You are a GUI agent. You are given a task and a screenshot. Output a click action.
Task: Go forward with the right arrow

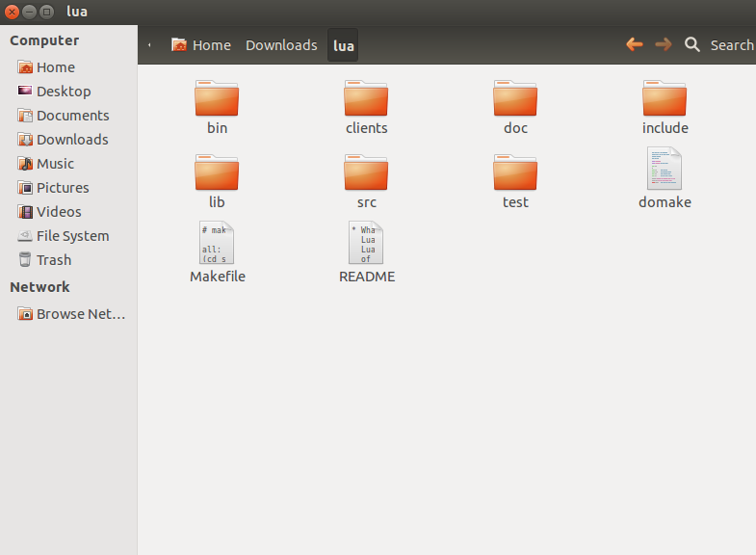click(x=664, y=45)
